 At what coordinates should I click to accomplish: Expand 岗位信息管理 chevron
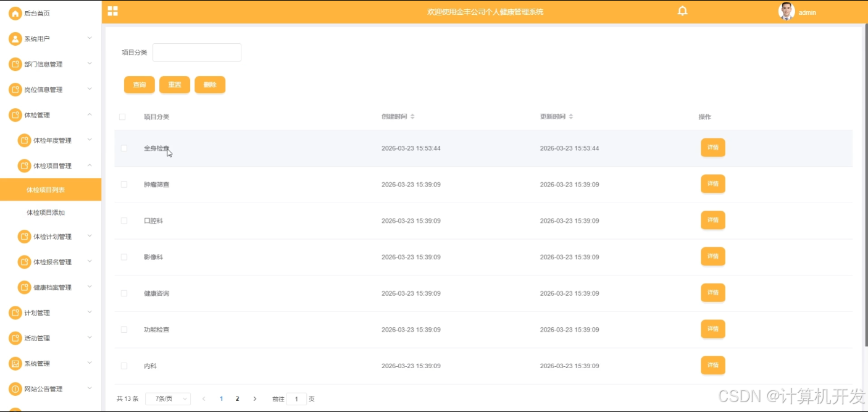tap(90, 89)
